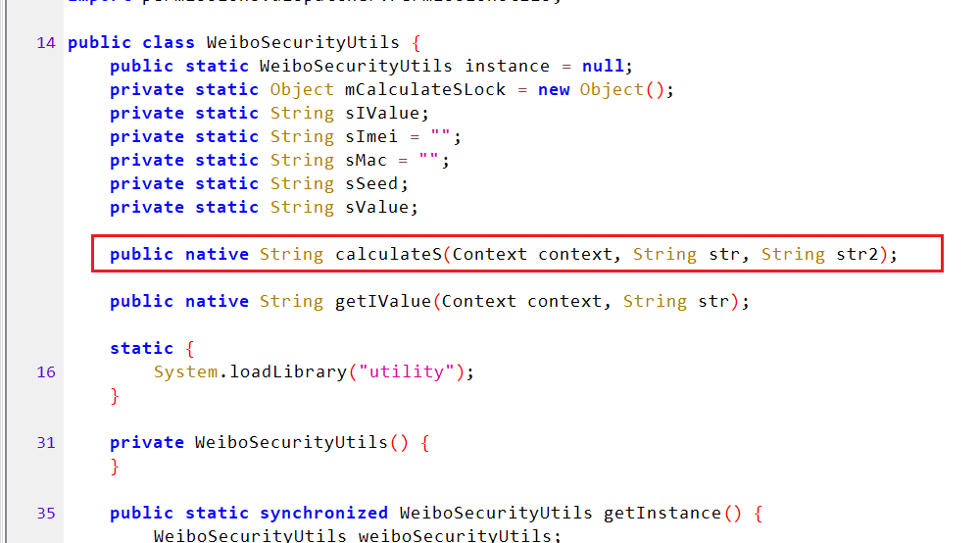
Task: Click the calculateS native method name
Action: 388,254
